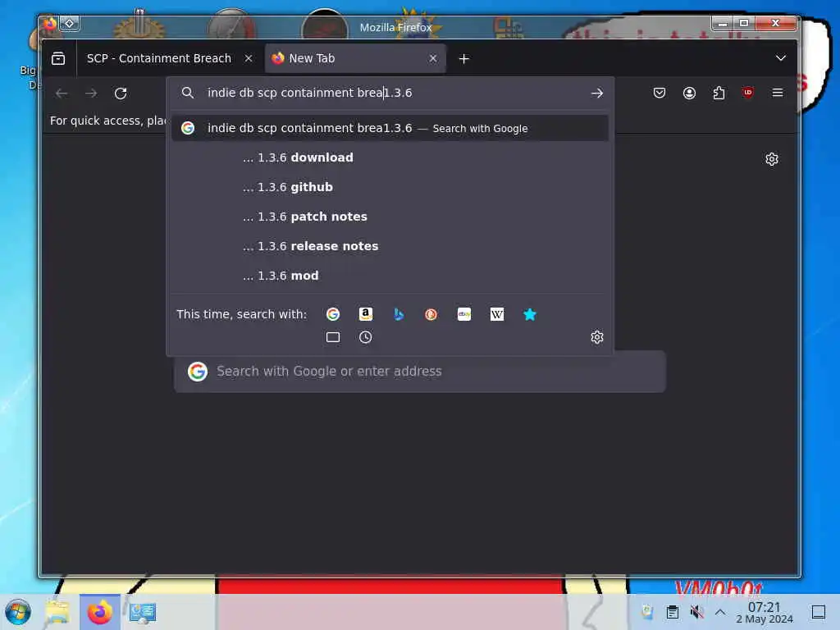The image size is (840, 630).
Task: Select 'Search with Google' top suggestion
Action: [390, 128]
